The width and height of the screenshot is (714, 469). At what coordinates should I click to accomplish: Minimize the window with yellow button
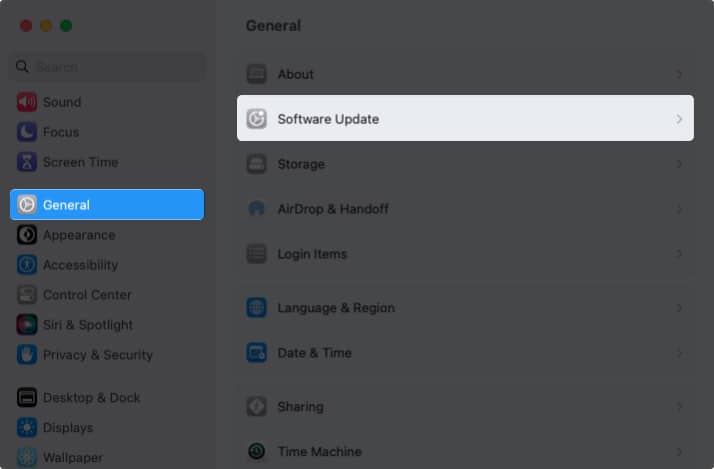click(x=46, y=26)
